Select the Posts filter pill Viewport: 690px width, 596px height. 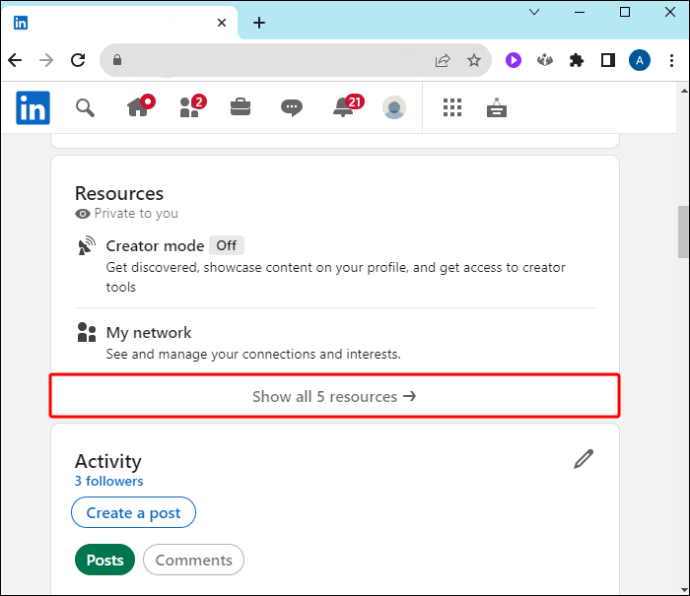pos(105,560)
